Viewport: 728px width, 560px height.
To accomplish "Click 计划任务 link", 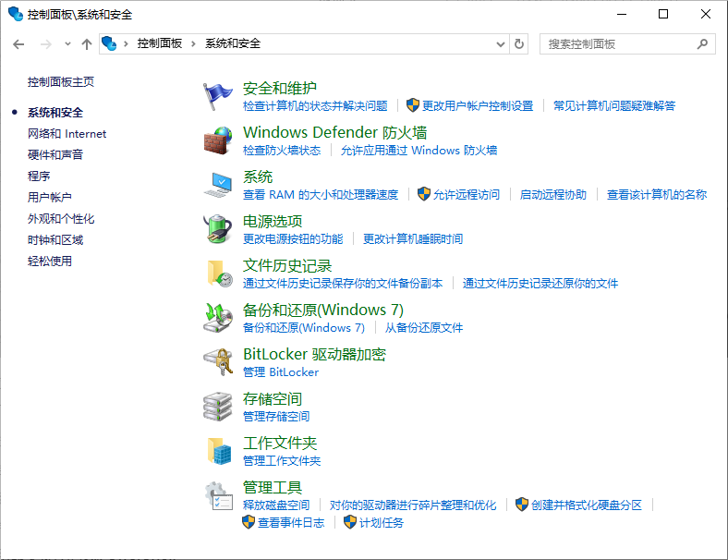I will [x=382, y=523].
